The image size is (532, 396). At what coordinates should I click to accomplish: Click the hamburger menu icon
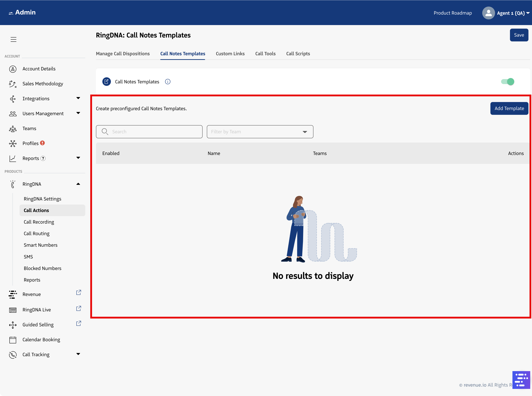pos(14,39)
